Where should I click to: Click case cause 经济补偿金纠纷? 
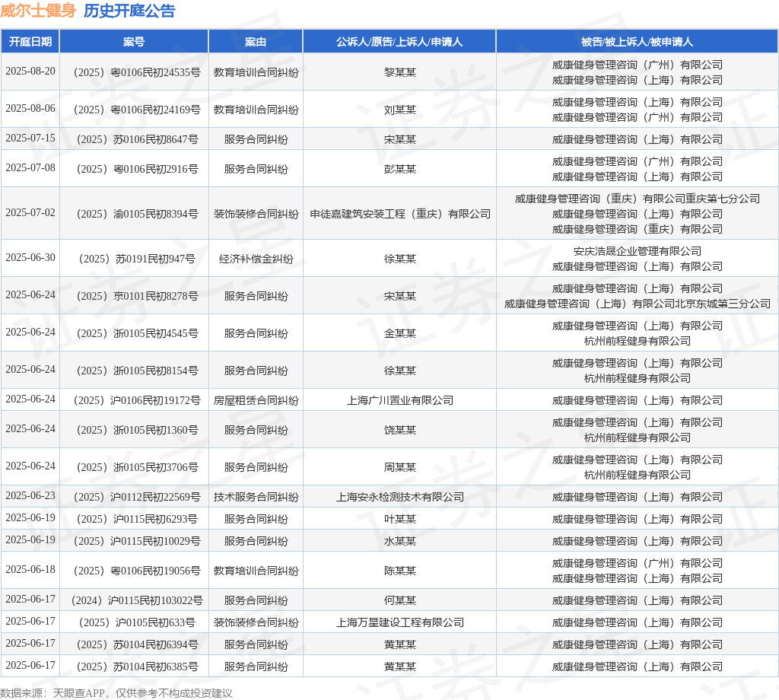tap(256, 259)
